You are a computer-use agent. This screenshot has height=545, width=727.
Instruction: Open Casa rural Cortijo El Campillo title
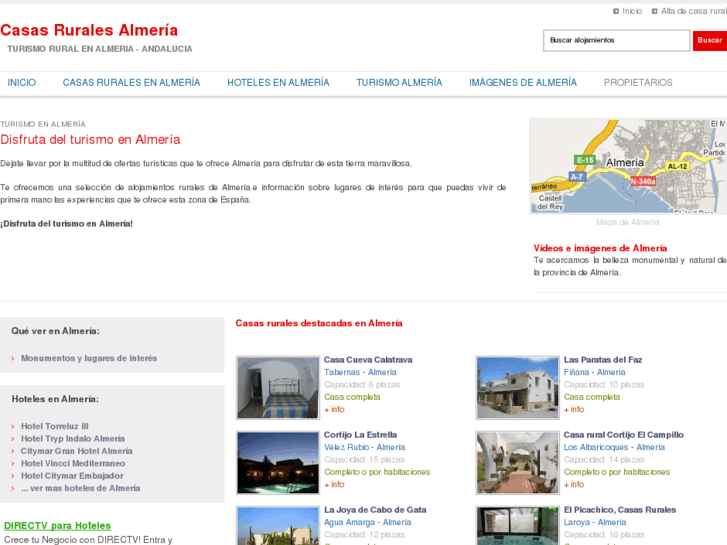624,435
